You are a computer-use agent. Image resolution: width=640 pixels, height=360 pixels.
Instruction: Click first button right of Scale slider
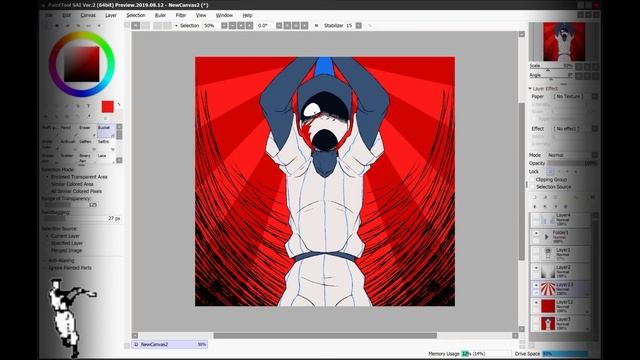(x=579, y=66)
